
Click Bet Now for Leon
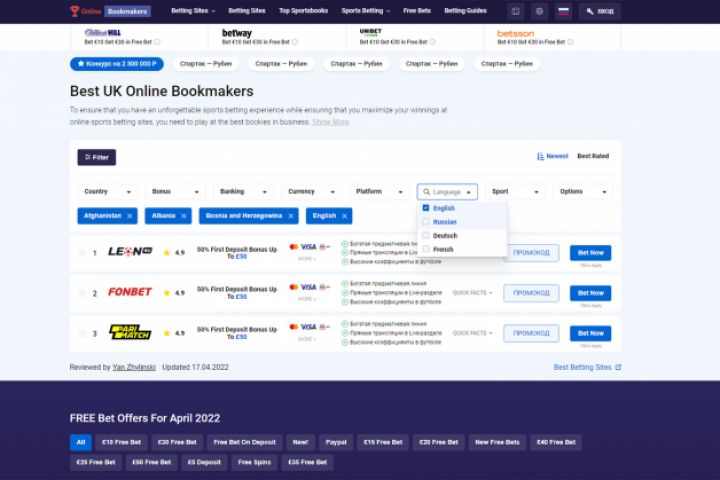pyautogui.click(x=591, y=253)
